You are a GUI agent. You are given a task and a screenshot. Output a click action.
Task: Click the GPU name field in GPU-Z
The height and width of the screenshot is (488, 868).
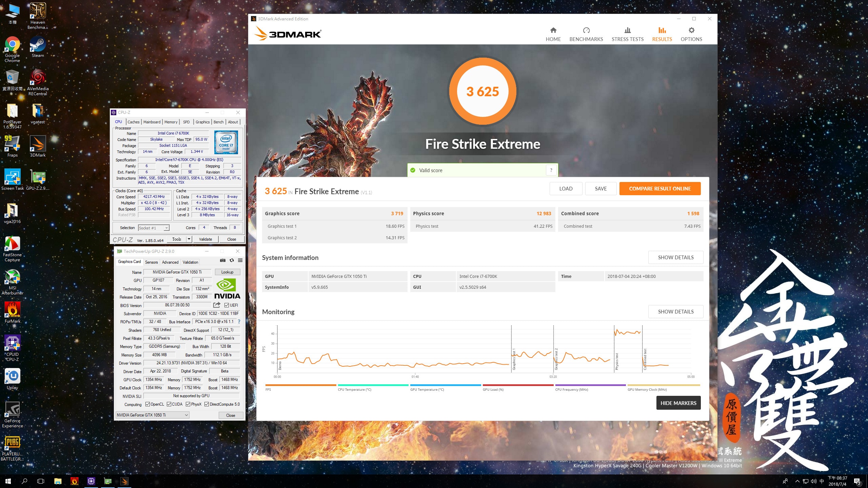pyautogui.click(x=177, y=272)
